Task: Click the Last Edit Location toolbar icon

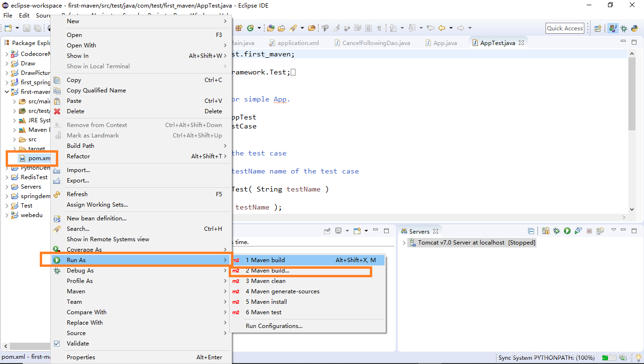Action: pos(430,28)
